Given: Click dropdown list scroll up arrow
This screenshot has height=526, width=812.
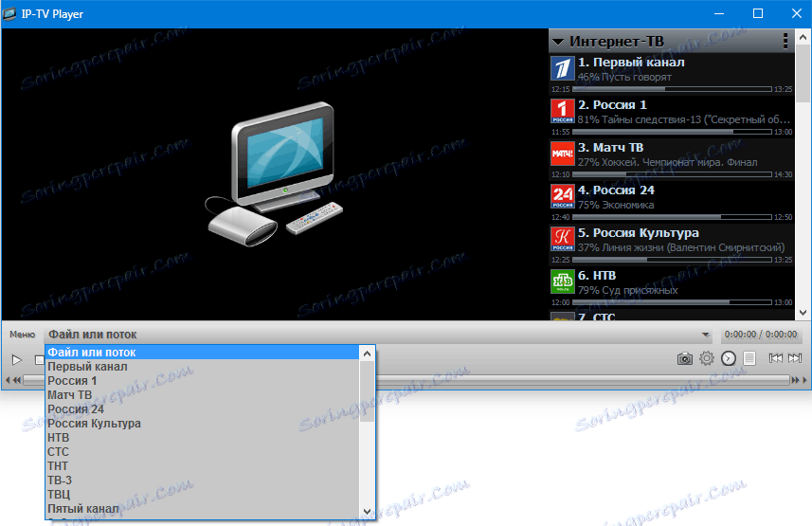Looking at the screenshot, I should pos(368,354).
